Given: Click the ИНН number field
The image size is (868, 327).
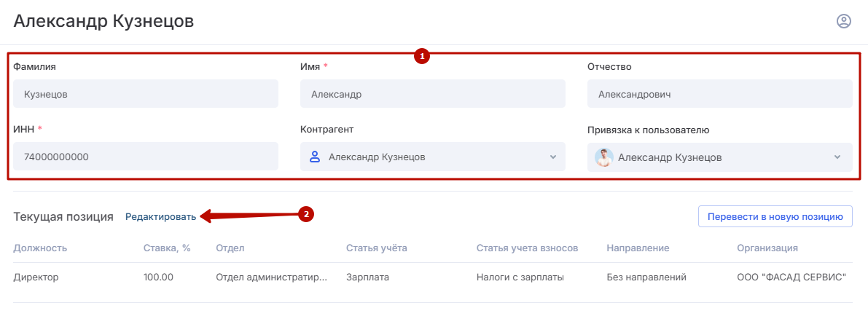Looking at the screenshot, I should (x=146, y=157).
